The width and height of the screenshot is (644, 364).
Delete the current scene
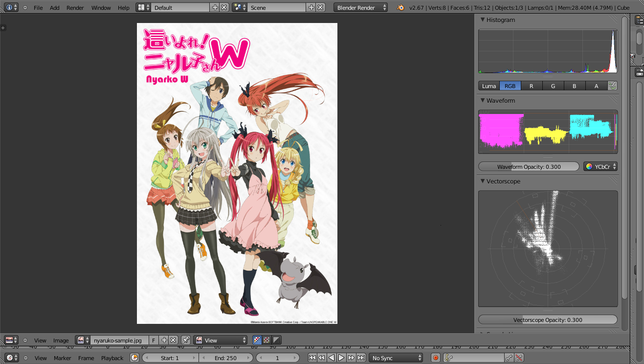click(320, 7)
